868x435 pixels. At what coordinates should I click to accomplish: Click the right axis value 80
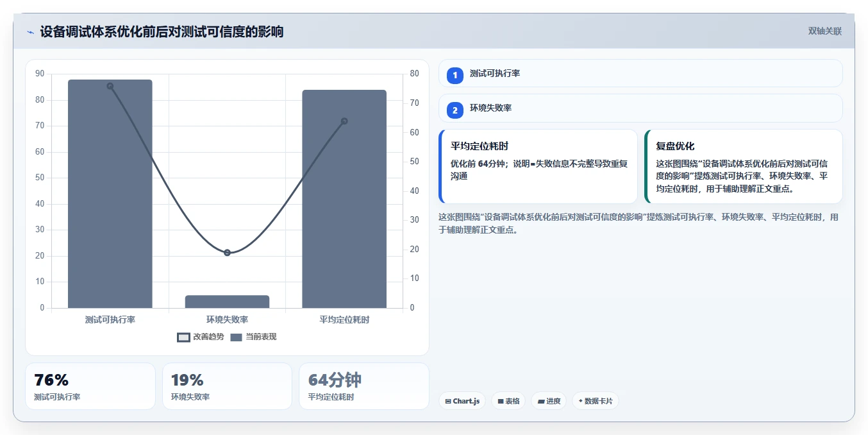click(414, 74)
